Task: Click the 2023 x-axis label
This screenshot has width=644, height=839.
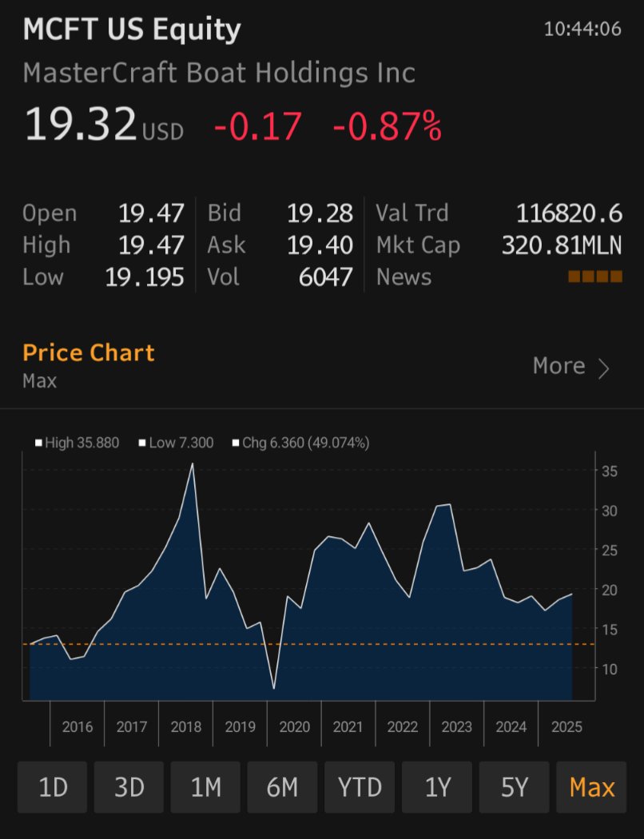Action: (457, 726)
